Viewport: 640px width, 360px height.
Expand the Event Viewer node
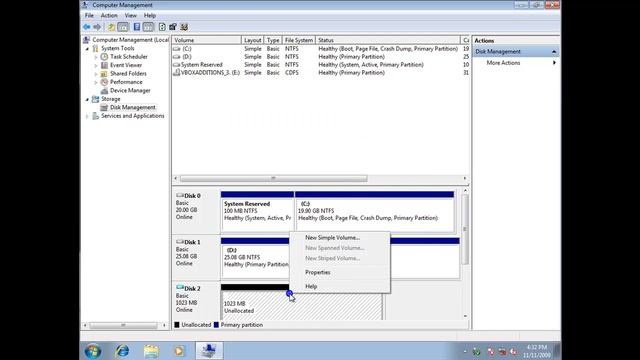[x=96, y=65]
